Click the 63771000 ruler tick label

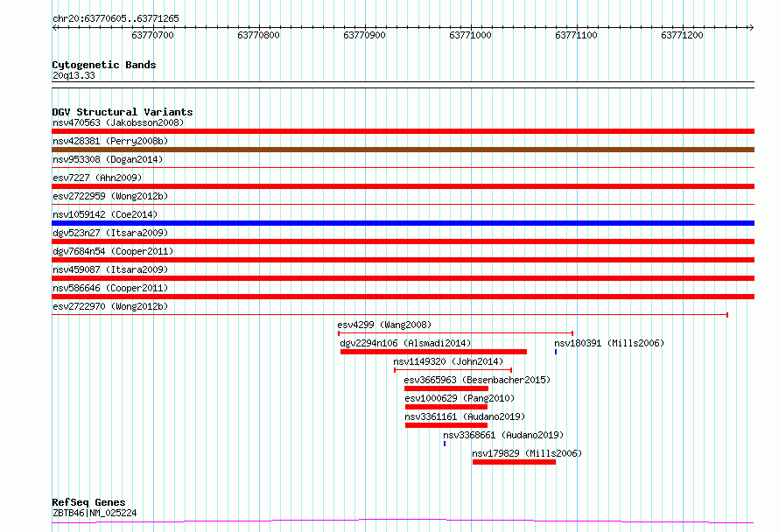tap(470, 35)
